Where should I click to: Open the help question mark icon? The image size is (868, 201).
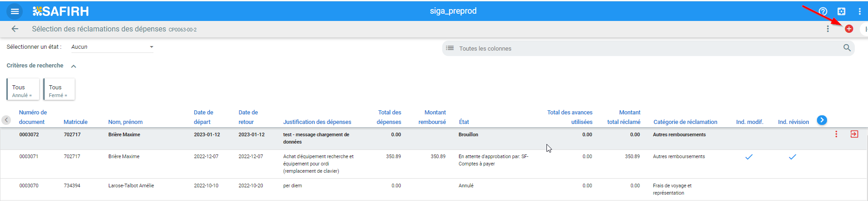[x=823, y=11]
